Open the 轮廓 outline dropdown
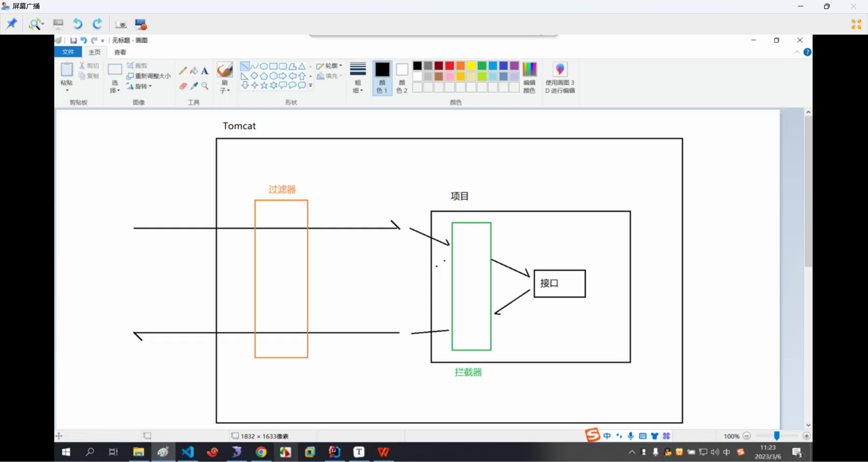This screenshot has width=868, height=462. click(x=329, y=66)
